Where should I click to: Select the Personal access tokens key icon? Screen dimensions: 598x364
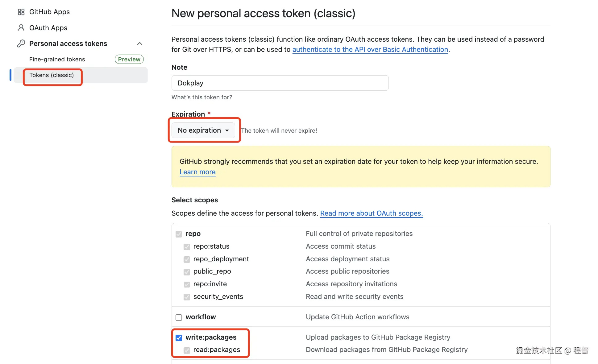[x=21, y=43]
